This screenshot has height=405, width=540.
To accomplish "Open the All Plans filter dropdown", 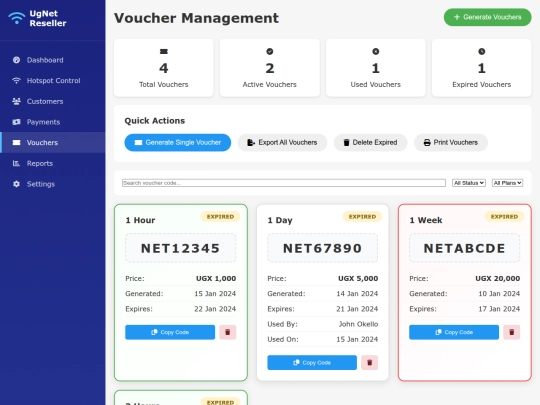I will [507, 183].
